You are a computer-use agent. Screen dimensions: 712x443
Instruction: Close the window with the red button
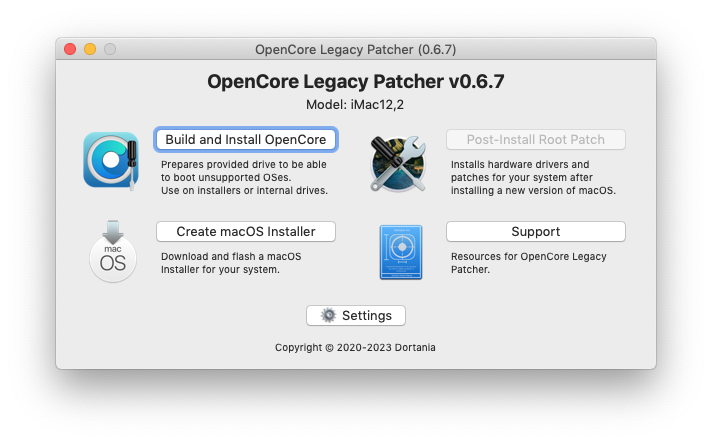click(x=70, y=49)
